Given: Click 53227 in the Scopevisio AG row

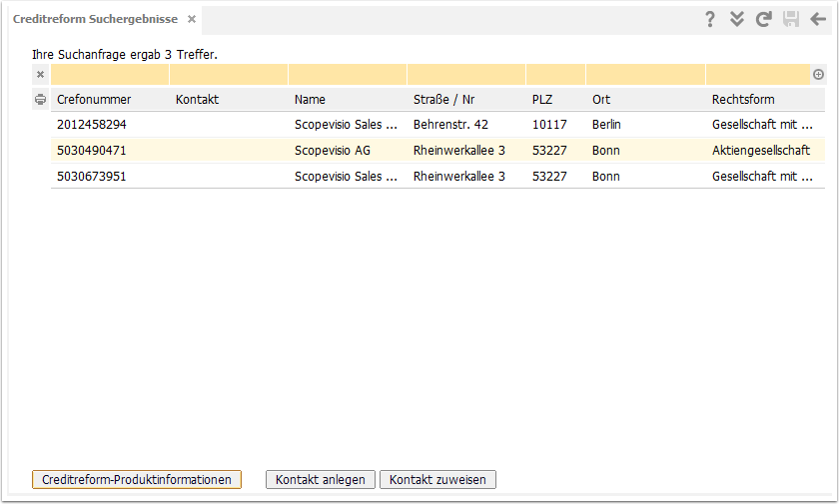Looking at the screenshot, I should (x=549, y=150).
